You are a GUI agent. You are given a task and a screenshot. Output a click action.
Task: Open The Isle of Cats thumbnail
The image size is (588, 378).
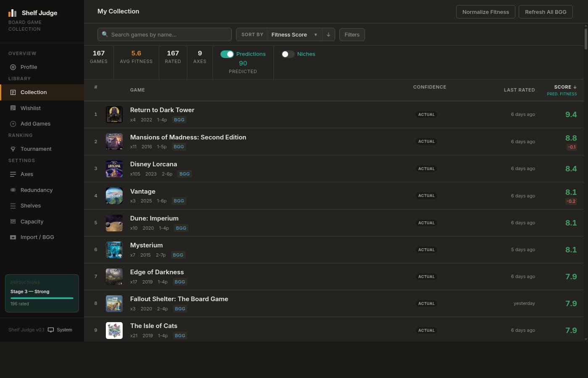click(x=114, y=331)
